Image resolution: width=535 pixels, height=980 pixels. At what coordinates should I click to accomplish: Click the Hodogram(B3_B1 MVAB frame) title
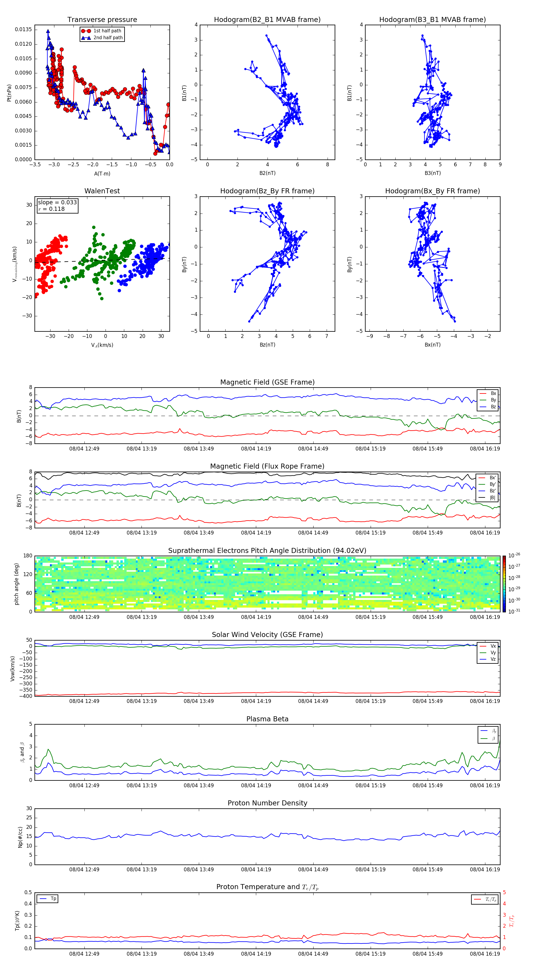point(432,20)
